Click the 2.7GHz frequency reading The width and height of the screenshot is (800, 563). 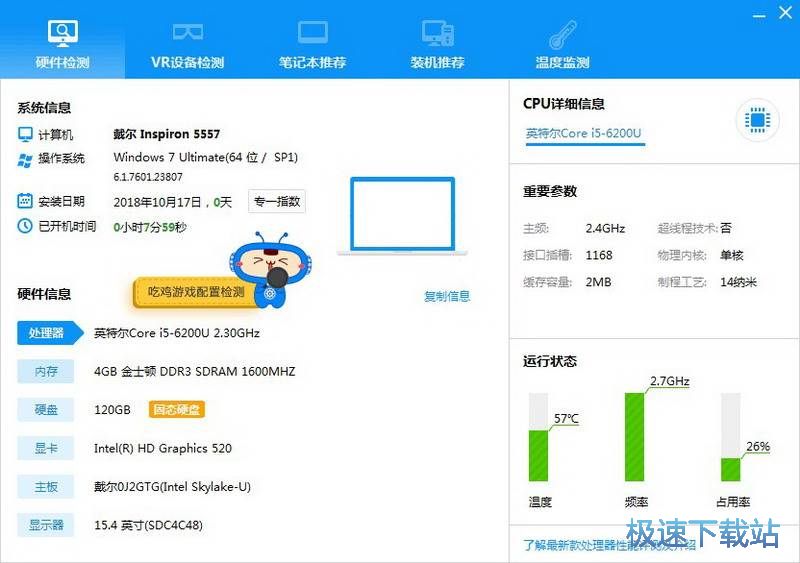(x=670, y=381)
